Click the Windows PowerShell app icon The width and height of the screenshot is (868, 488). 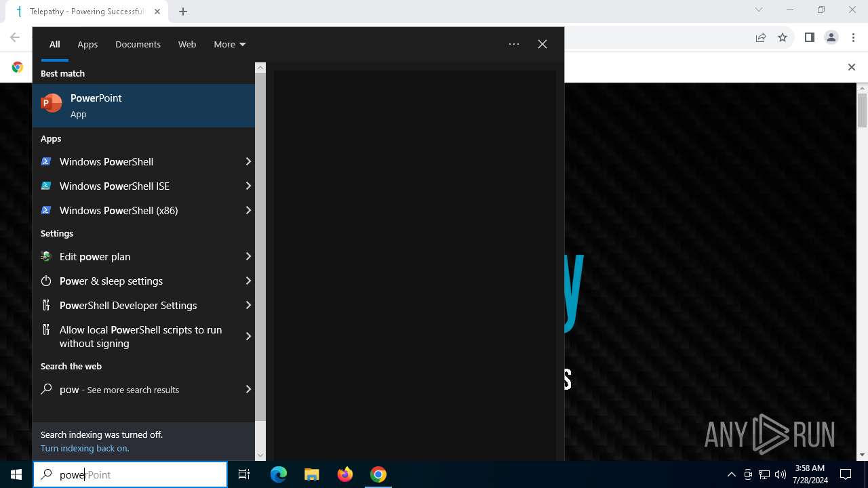[x=46, y=161]
